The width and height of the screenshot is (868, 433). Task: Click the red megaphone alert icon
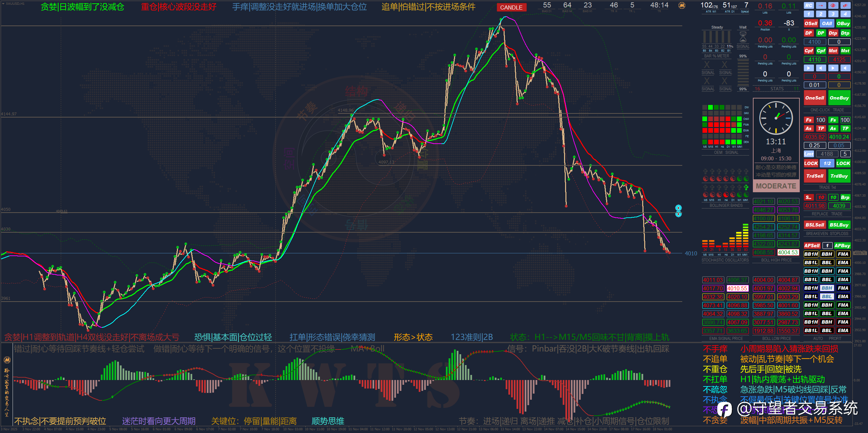845,5
